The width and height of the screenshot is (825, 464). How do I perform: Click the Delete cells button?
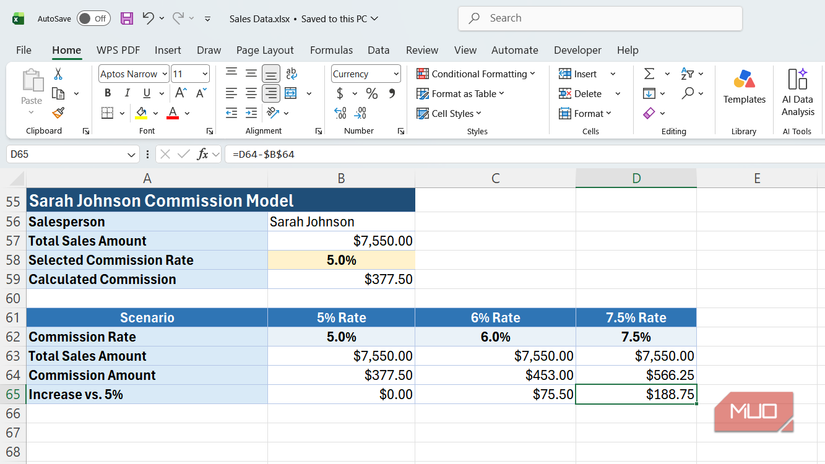[x=580, y=94]
